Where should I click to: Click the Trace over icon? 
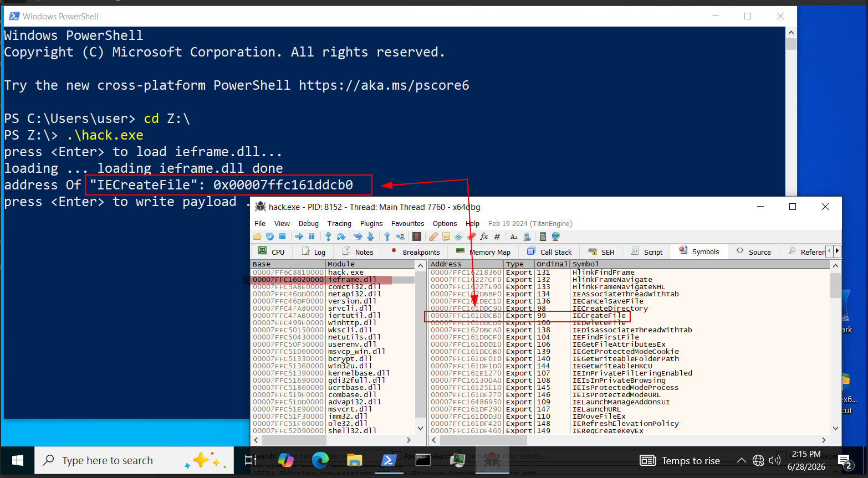370,237
